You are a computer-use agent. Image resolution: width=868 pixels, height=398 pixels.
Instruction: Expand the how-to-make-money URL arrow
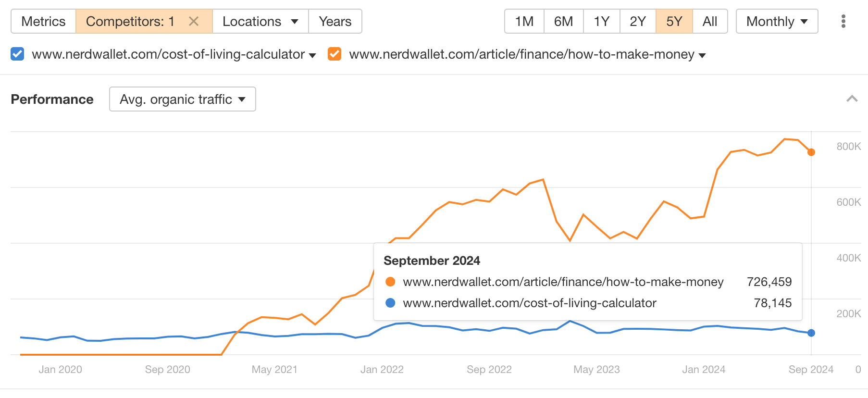tap(702, 55)
